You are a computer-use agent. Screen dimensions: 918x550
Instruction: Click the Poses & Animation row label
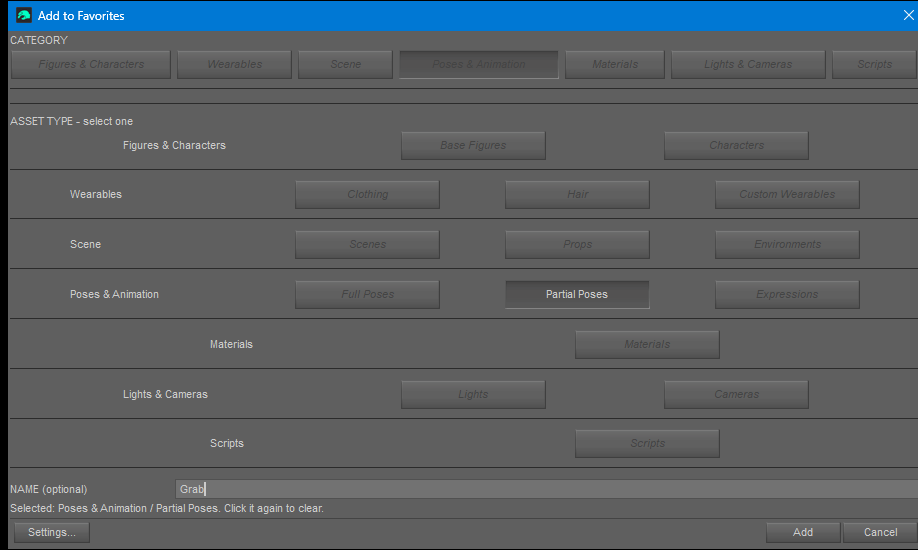pyautogui.click(x=114, y=295)
